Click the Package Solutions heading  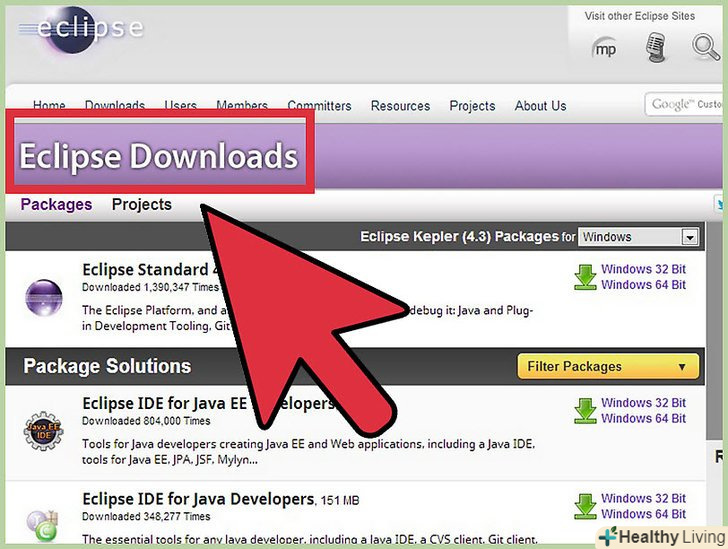[x=107, y=366]
